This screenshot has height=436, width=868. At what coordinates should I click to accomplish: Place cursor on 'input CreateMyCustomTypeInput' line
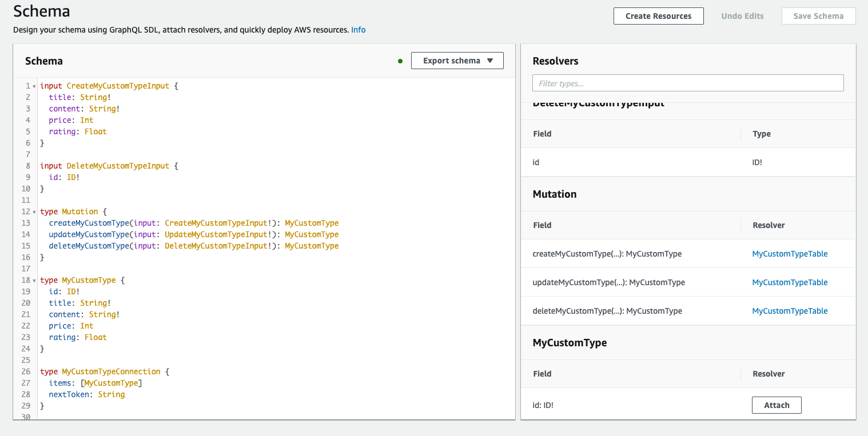tap(109, 86)
